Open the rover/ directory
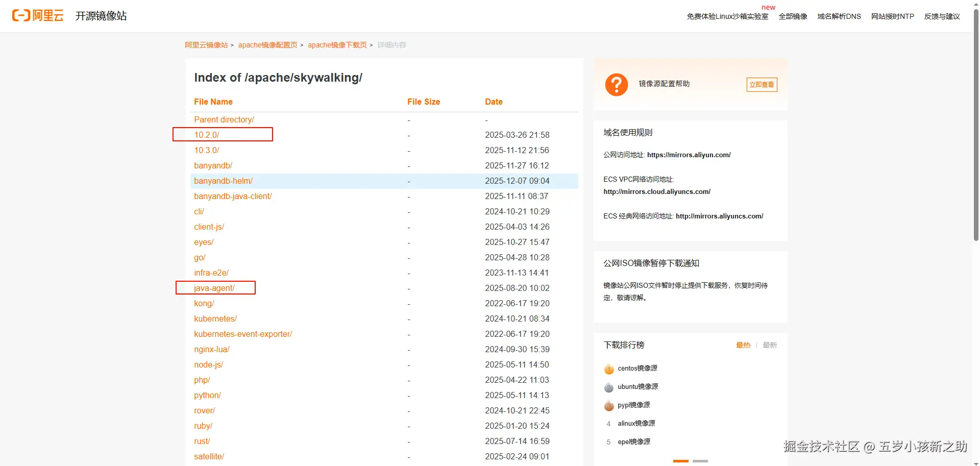 tap(204, 410)
